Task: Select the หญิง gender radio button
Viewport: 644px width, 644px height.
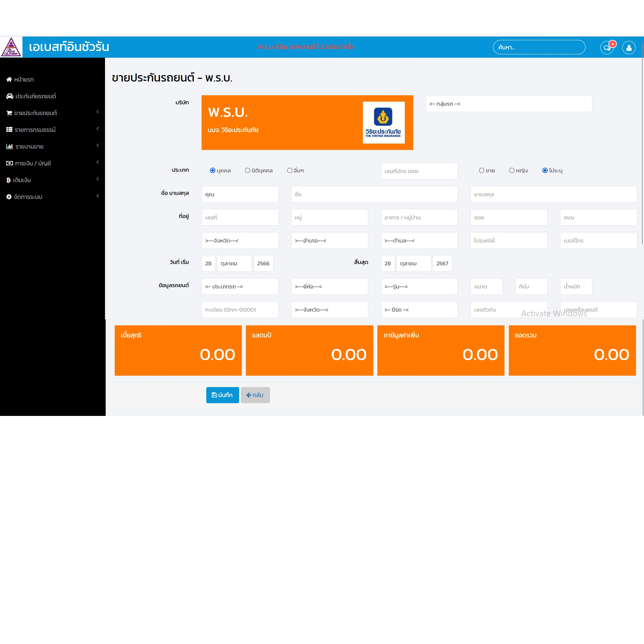Action: click(x=512, y=170)
